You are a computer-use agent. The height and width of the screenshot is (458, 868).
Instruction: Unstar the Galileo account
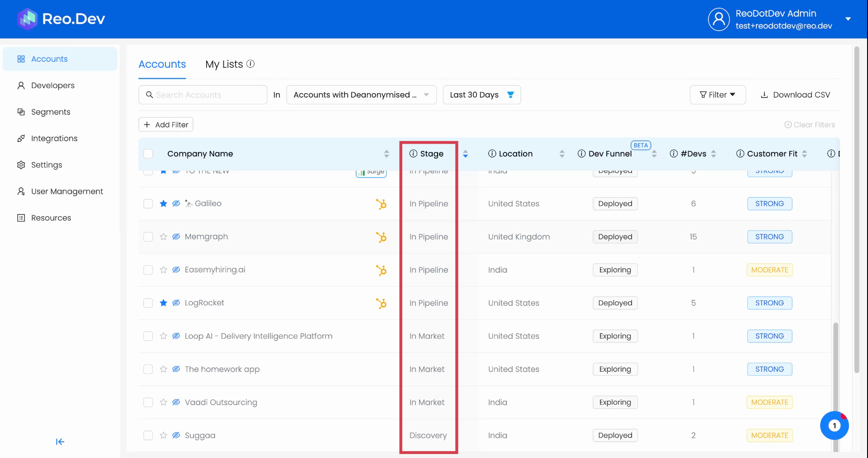pyautogui.click(x=163, y=204)
